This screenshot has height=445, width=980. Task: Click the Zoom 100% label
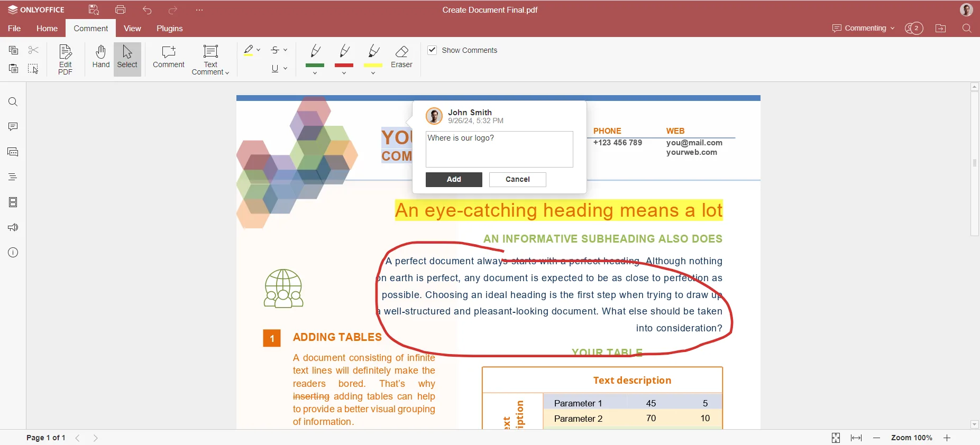pyautogui.click(x=912, y=438)
